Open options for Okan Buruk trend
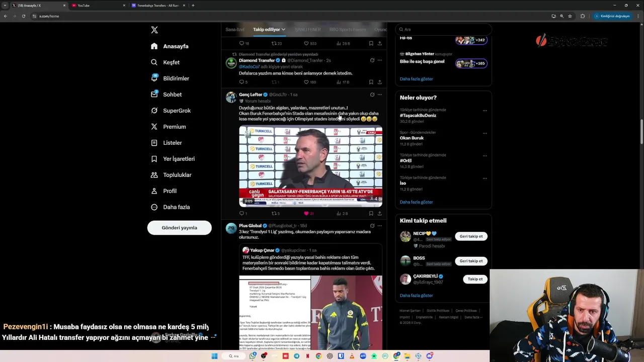Image resolution: width=644 pixels, height=362 pixels. click(x=485, y=133)
